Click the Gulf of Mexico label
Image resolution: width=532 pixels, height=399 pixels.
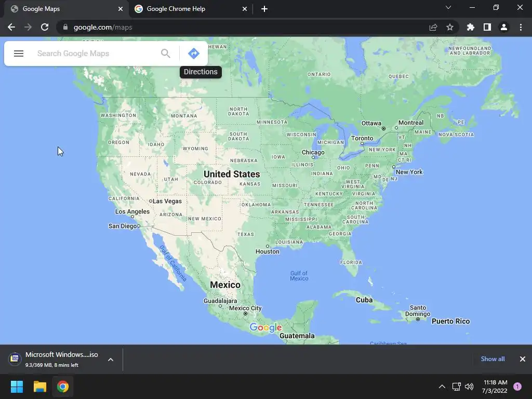(x=299, y=276)
